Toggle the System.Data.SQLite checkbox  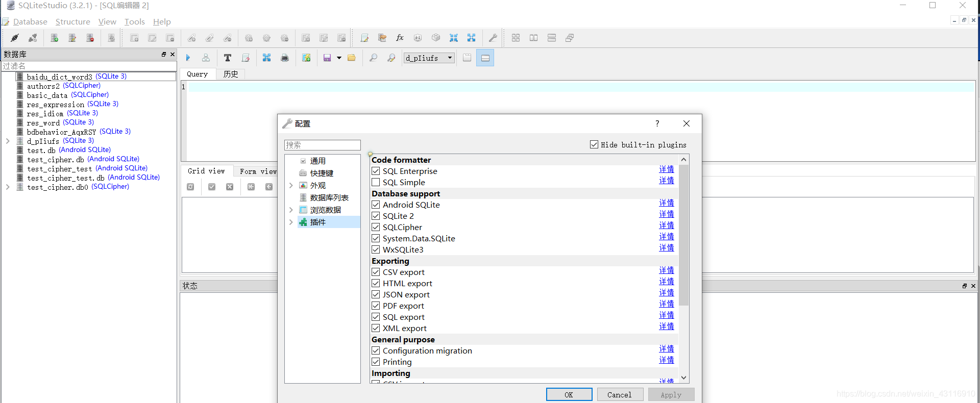tap(376, 238)
